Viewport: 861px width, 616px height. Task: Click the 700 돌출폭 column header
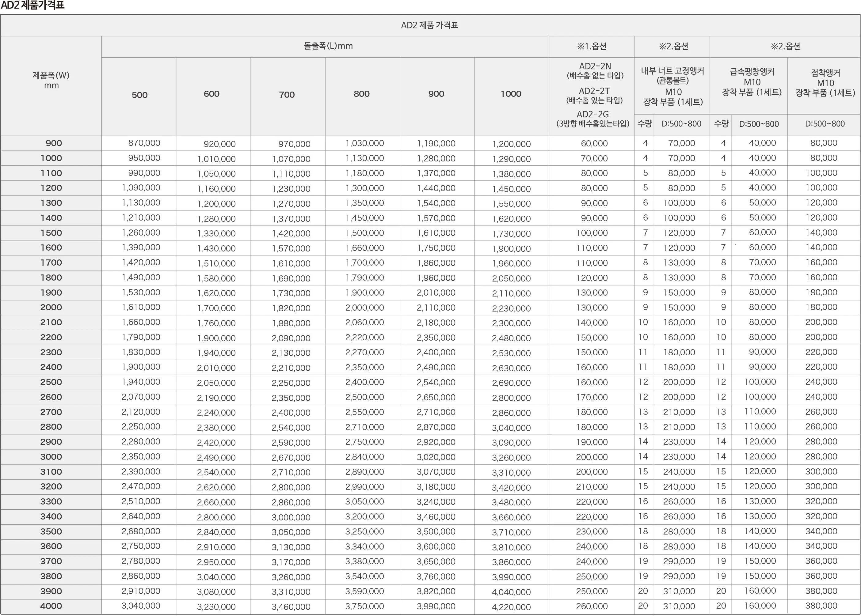pyautogui.click(x=287, y=94)
